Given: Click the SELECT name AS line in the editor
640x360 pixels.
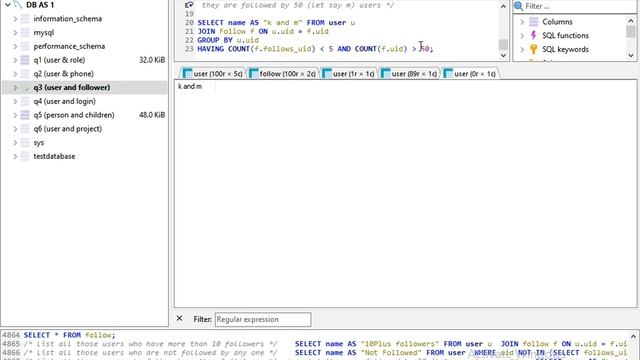Looking at the screenshot, I should (x=276, y=23).
